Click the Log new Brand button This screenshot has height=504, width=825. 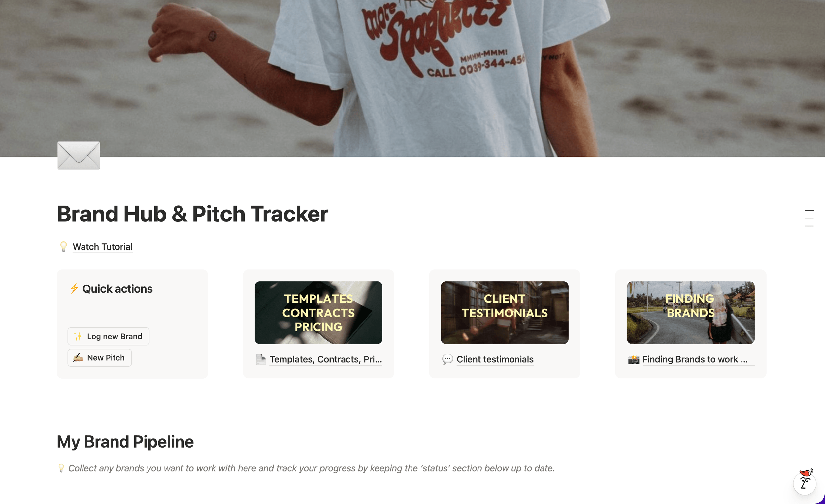(109, 336)
